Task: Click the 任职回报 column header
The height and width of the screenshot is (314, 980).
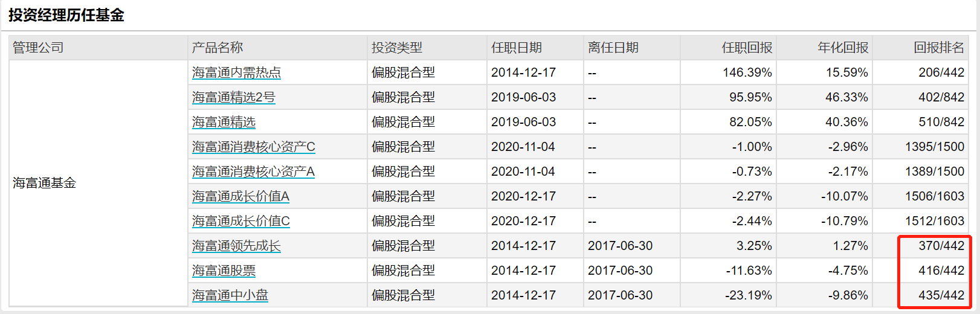Action: pos(747,48)
